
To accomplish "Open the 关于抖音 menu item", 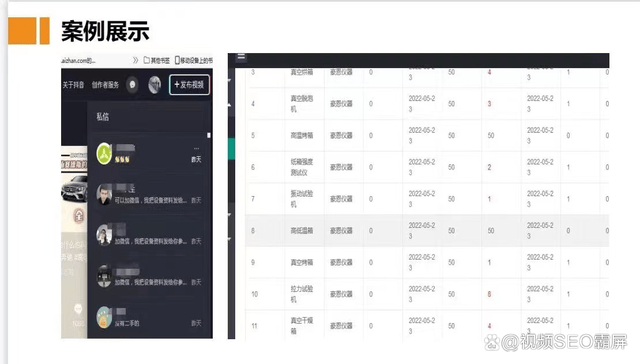I will point(73,84).
